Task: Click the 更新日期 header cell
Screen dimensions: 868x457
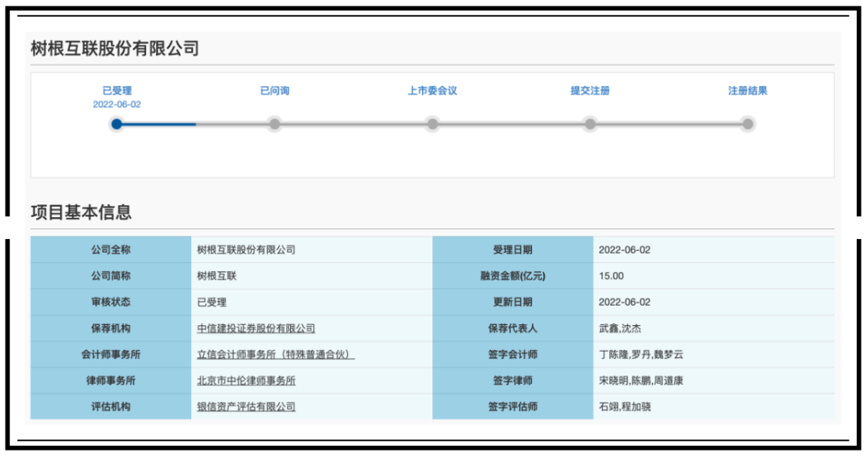Action: tap(513, 302)
